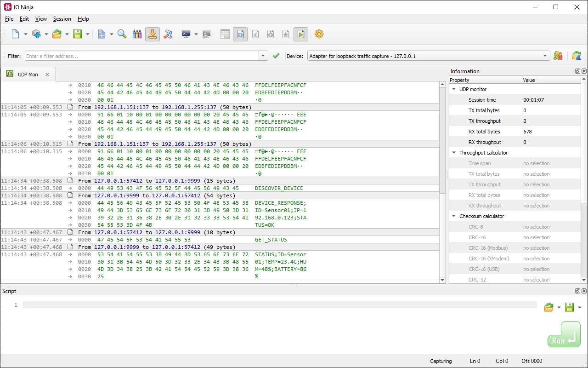
Task: Open dropdown arrow beside binary view icon
Action: click(x=111, y=34)
